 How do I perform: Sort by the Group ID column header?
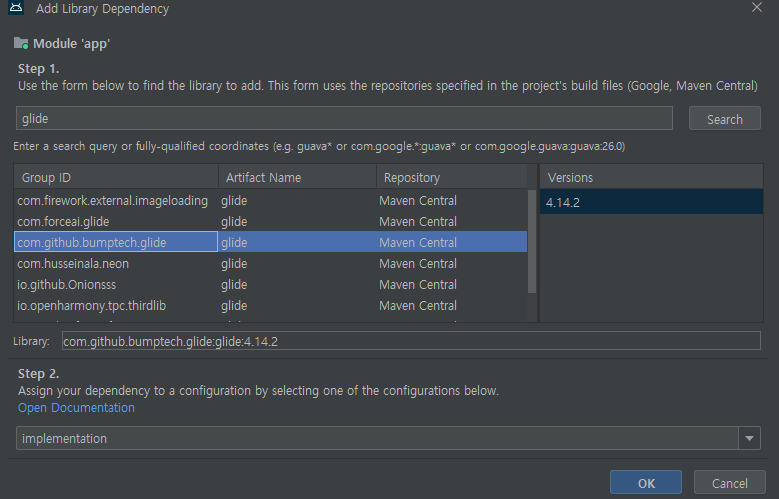(116, 177)
